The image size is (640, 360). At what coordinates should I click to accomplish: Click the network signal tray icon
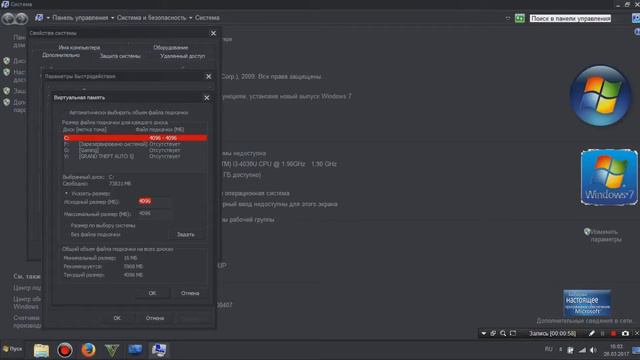pos(582,350)
